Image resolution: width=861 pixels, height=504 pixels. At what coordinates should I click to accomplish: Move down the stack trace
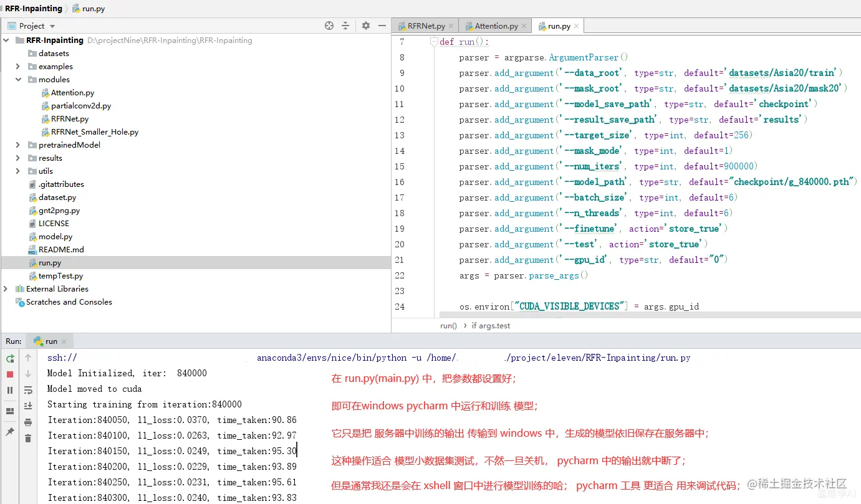pyautogui.click(x=28, y=374)
